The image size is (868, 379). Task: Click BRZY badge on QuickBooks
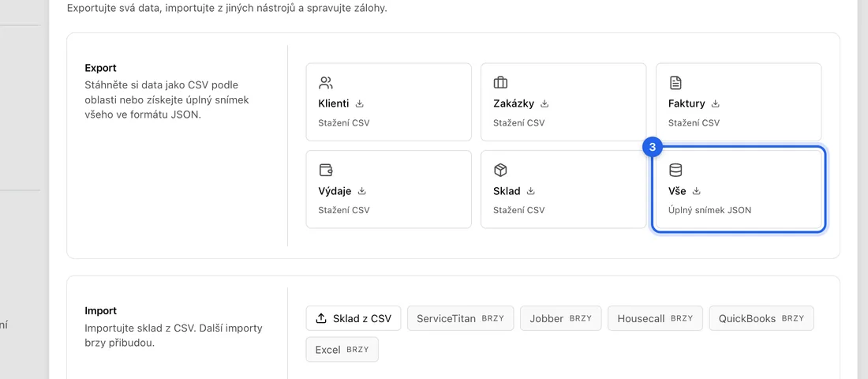pyautogui.click(x=793, y=319)
